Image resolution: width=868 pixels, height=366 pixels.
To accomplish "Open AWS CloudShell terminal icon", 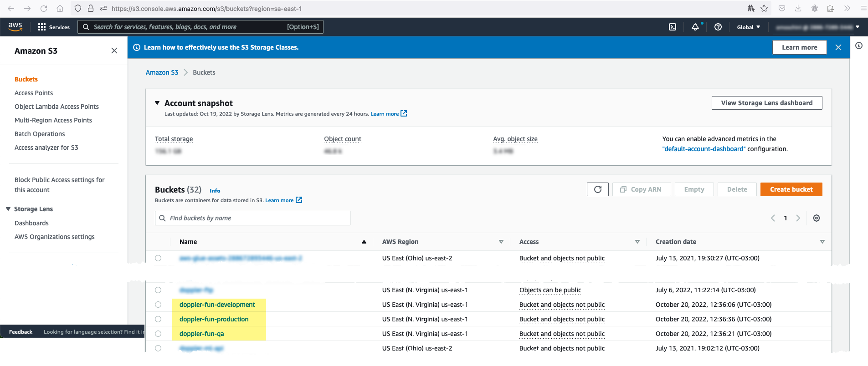I will (673, 27).
